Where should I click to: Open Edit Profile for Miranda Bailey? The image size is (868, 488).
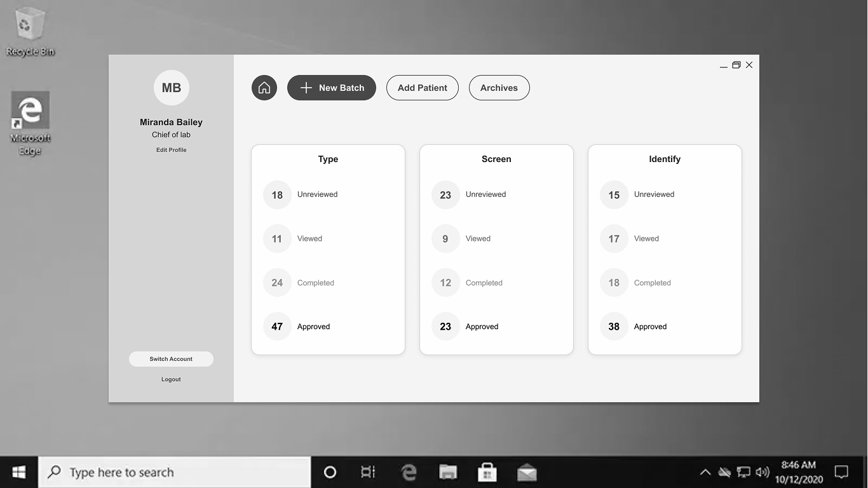point(171,149)
